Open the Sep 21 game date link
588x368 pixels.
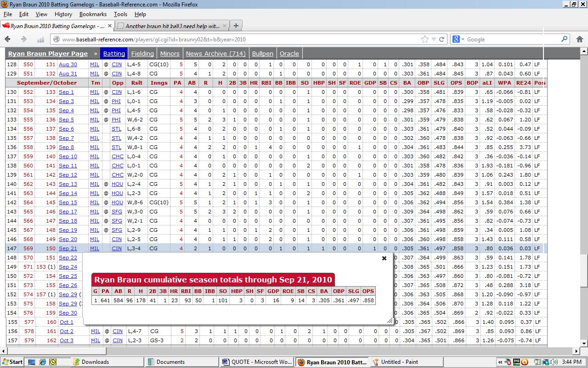(68, 248)
